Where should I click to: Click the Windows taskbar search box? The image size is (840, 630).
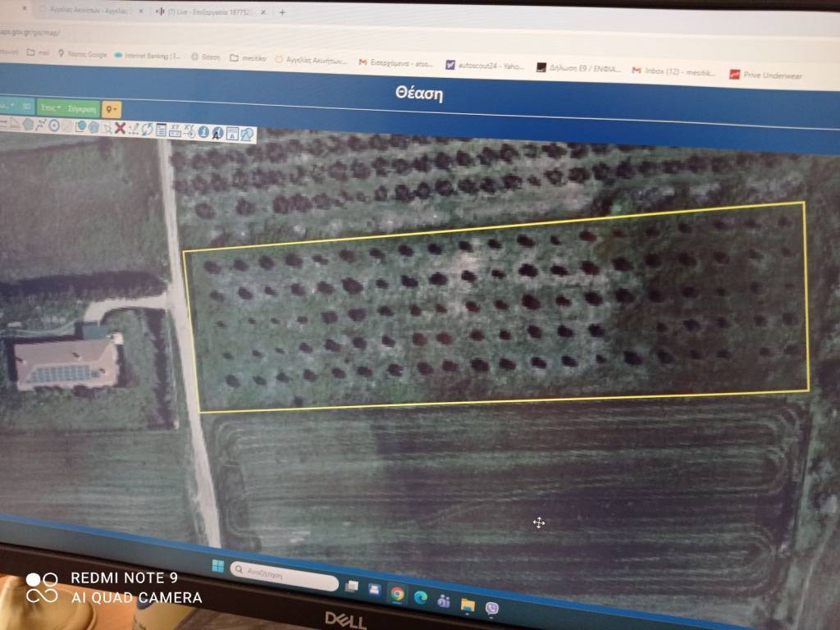pyautogui.click(x=284, y=576)
